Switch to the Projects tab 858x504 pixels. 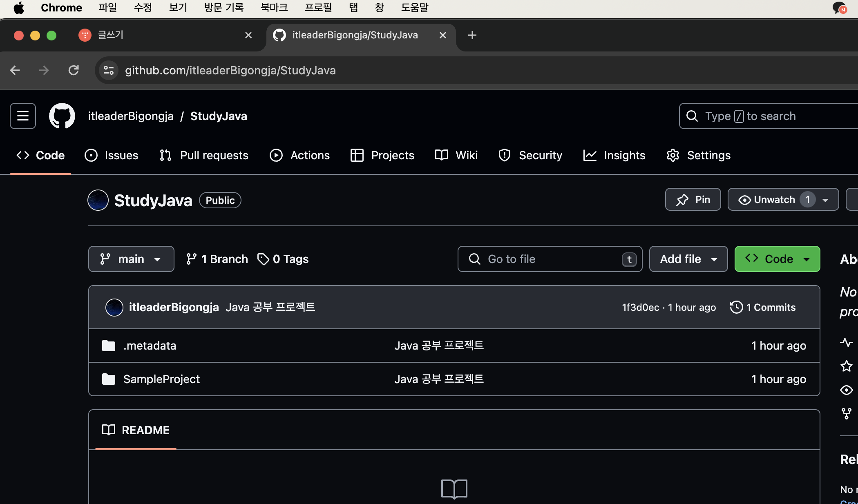(382, 155)
